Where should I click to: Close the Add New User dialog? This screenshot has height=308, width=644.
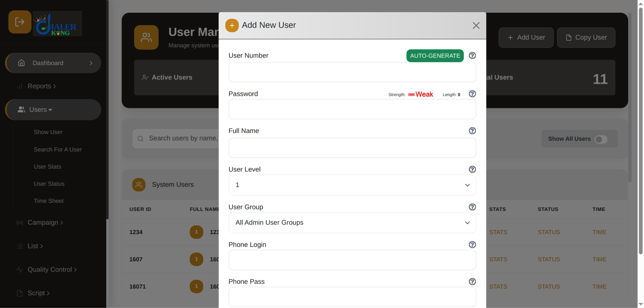pyautogui.click(x=476, y=26)
